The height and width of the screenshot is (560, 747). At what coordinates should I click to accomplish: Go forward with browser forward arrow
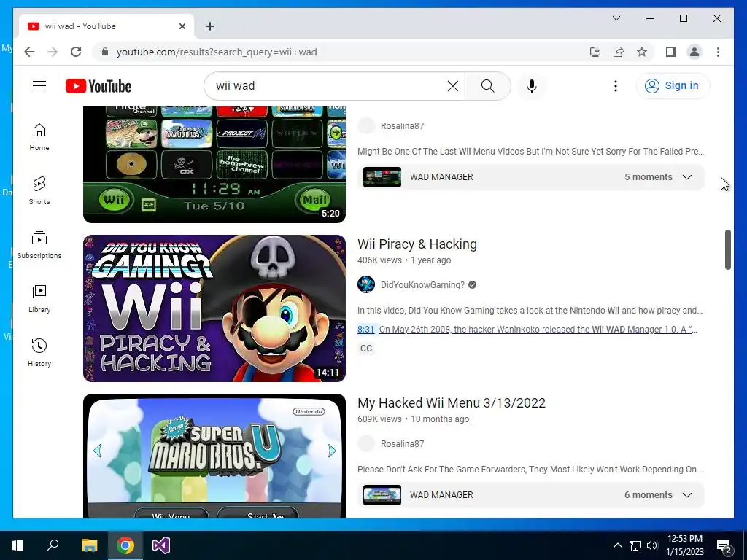coord(53,52)
